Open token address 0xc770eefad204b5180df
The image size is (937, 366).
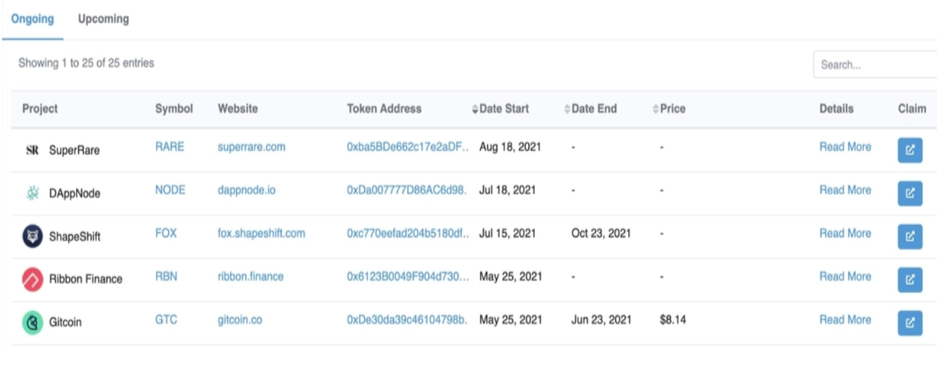tap(408, 233)
